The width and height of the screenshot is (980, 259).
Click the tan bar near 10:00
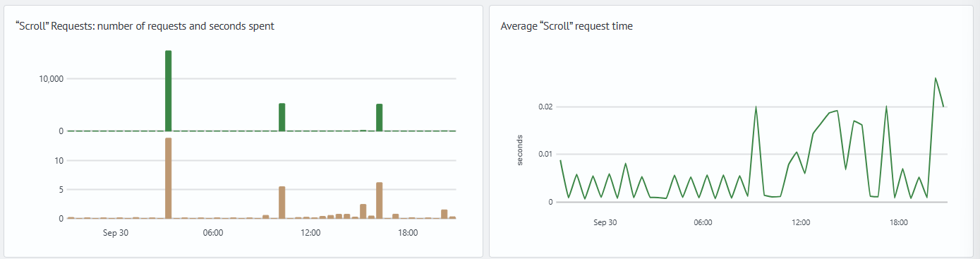coord(282,203)
